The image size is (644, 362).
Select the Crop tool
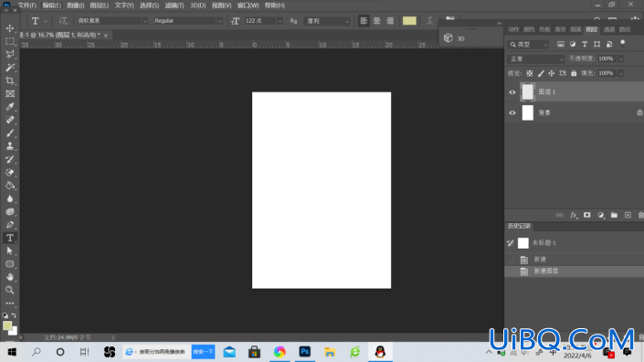[10, 80]
